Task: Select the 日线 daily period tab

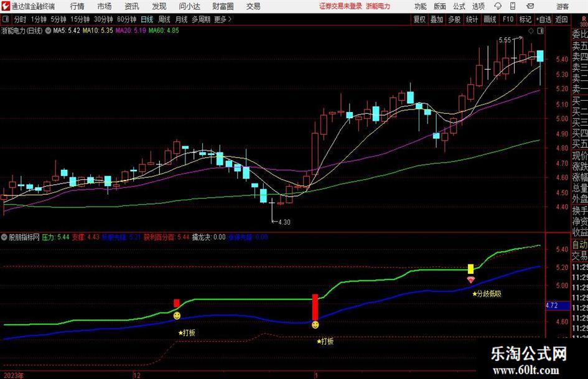Action: (x=147, y=19)
